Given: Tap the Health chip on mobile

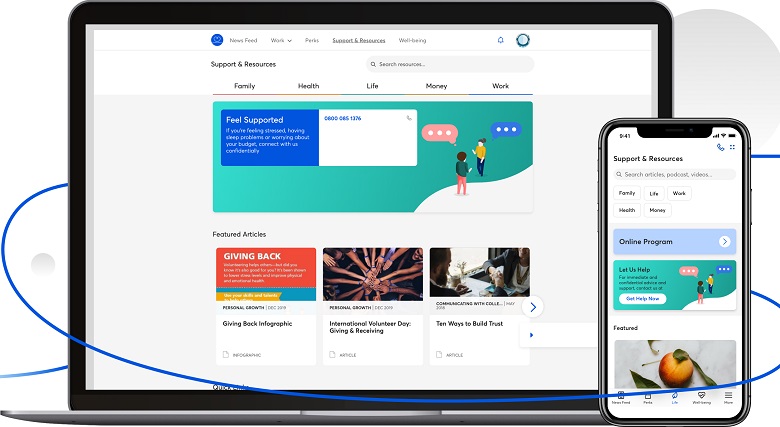Looking at the screenshot, I should click(627, 210).
